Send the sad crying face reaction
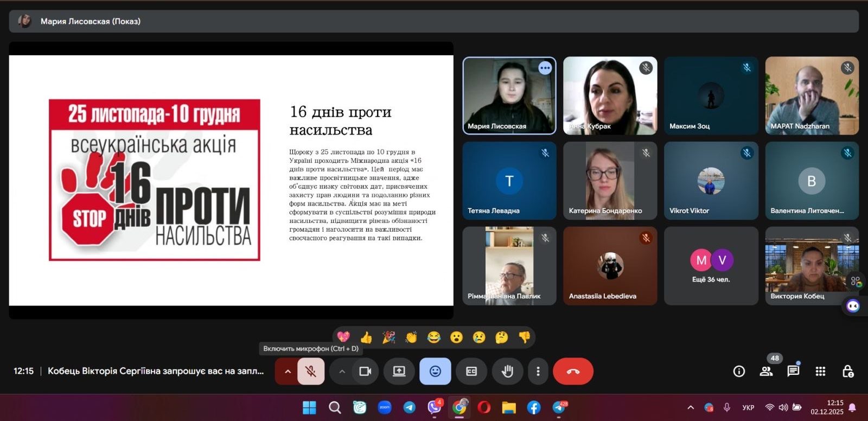 pos(479,337)
